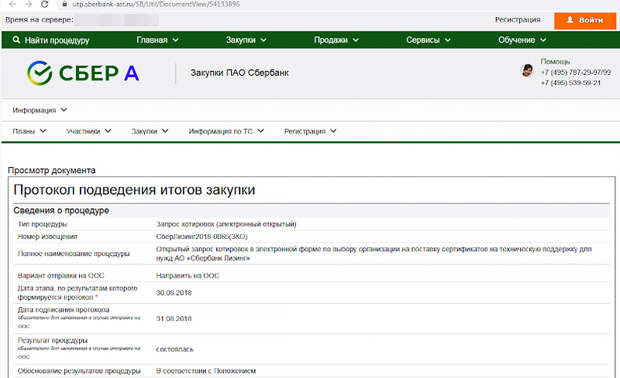Click Сведения о процедуре section header
This screenshot has width=620, height=378.
click(x=61, y=210)
